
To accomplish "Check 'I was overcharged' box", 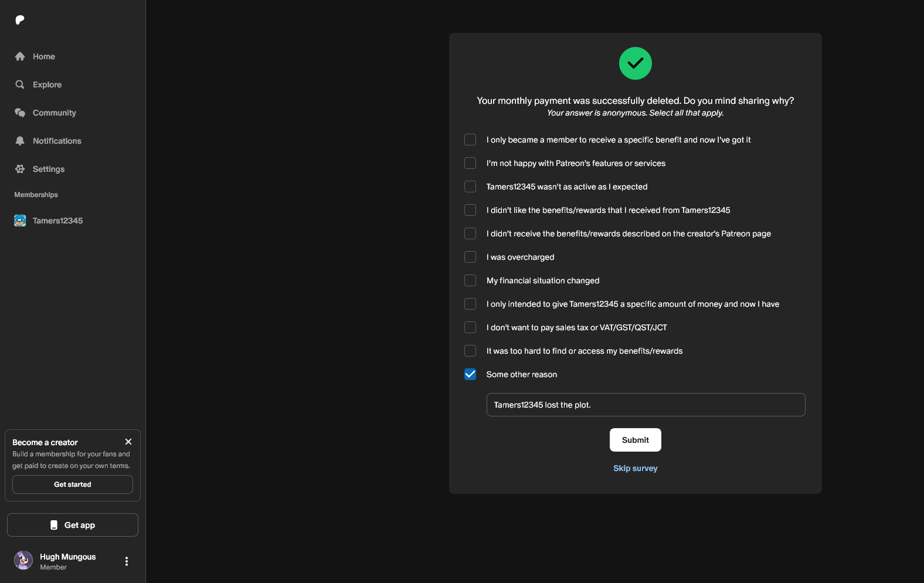I will click(470, 257).
